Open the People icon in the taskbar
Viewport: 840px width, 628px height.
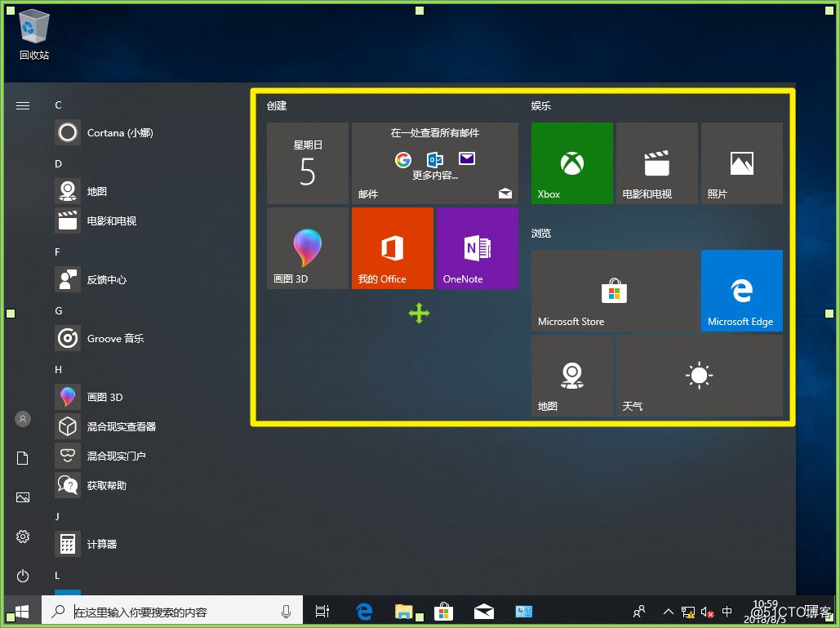click(x=639, y=612)
